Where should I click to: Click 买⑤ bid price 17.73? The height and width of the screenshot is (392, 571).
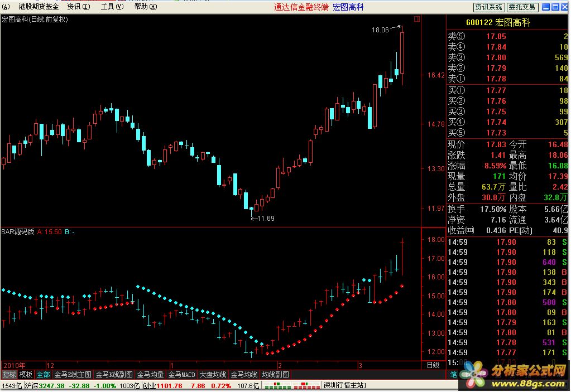tap(496, 133)
